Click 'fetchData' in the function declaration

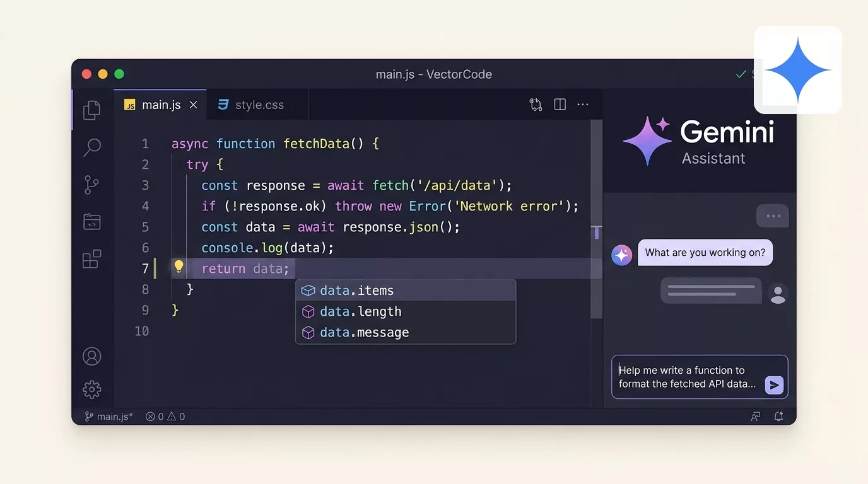pyautogui.click(x=316, y=144)
